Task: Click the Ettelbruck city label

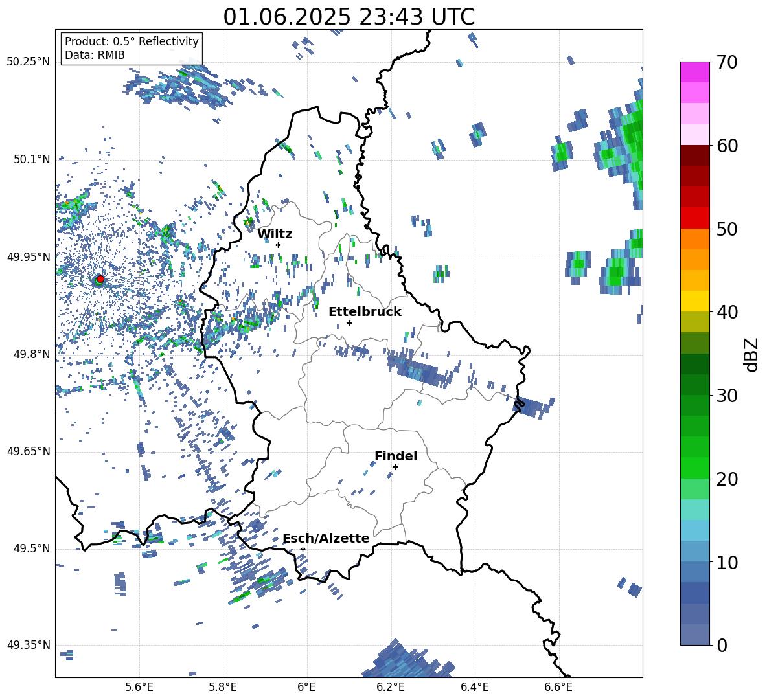Action: (x=365, y=312)
